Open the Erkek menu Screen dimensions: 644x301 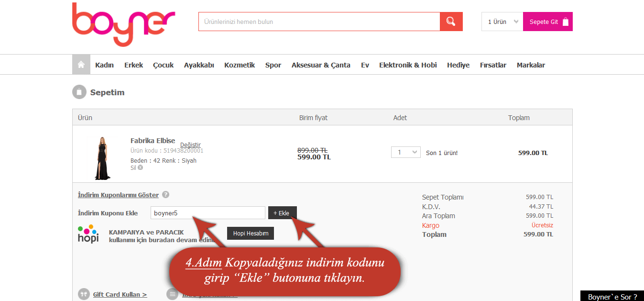point(133,65)
